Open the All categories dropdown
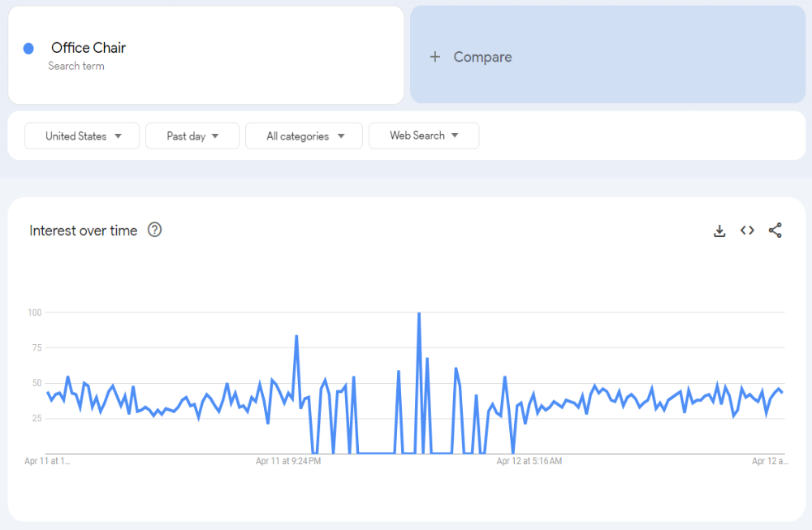 point(304,136)
